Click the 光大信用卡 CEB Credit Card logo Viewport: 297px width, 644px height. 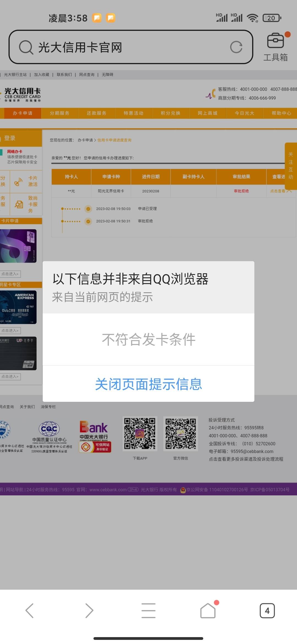pyautogui.click(x=23, y=94)
